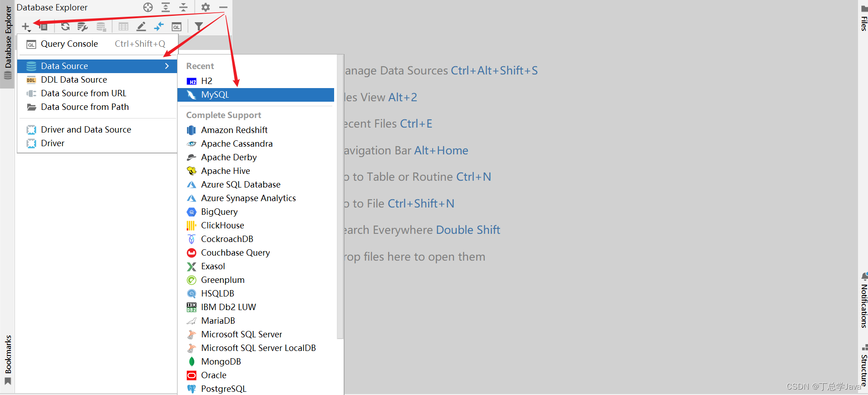
Task: Click the PostgreSQL elephant icon
Action: [192, 389]
